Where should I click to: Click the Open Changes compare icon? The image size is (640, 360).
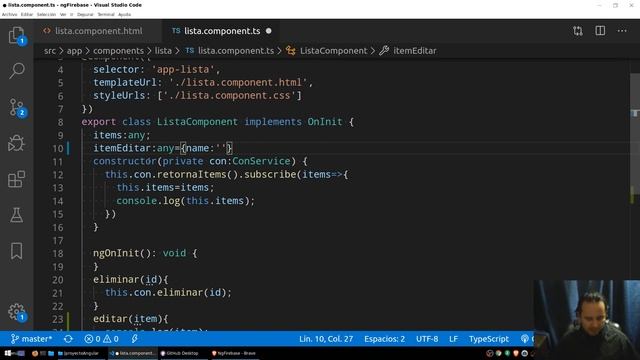pos(578,31)
